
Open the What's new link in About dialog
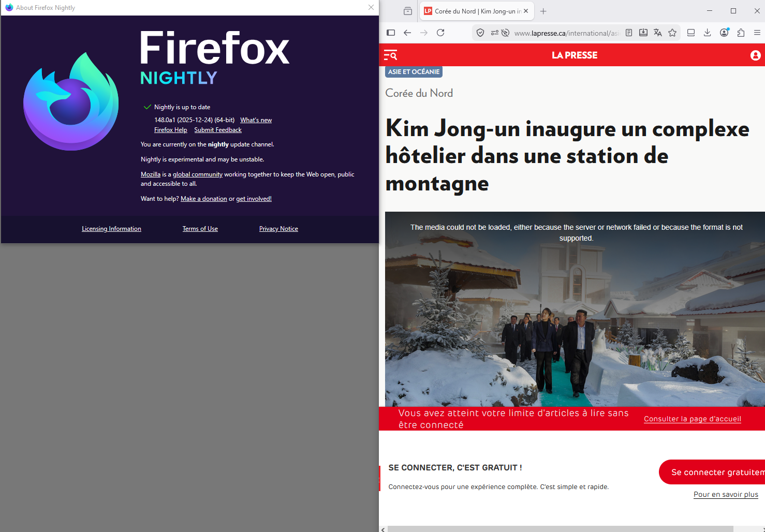[256, 120]
